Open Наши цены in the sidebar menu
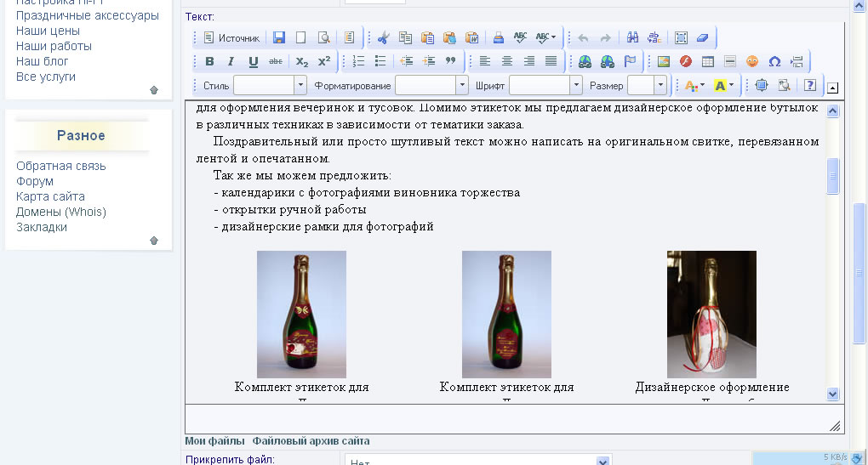Image resolution: width=868 pixels, height=465 pixels. pos(48,31)
